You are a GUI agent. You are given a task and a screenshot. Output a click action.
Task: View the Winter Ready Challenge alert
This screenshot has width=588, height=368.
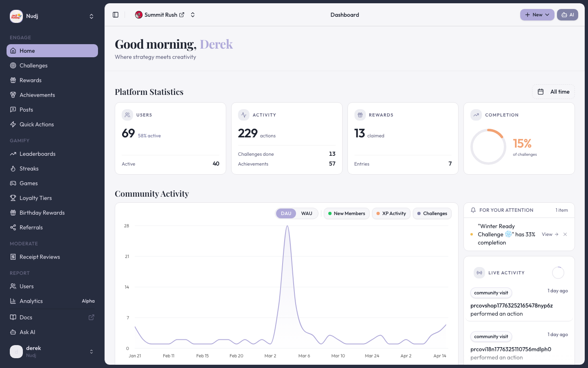[550, 234]
